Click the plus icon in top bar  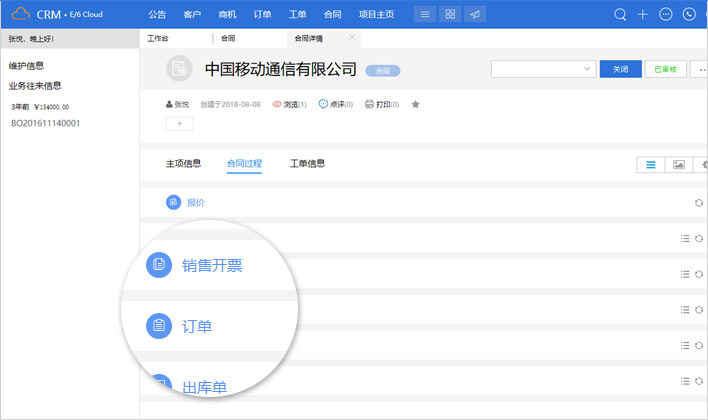643,14
